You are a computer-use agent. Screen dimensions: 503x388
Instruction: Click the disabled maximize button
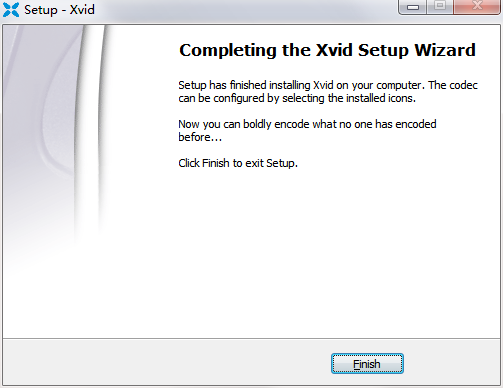pos(440,6)
